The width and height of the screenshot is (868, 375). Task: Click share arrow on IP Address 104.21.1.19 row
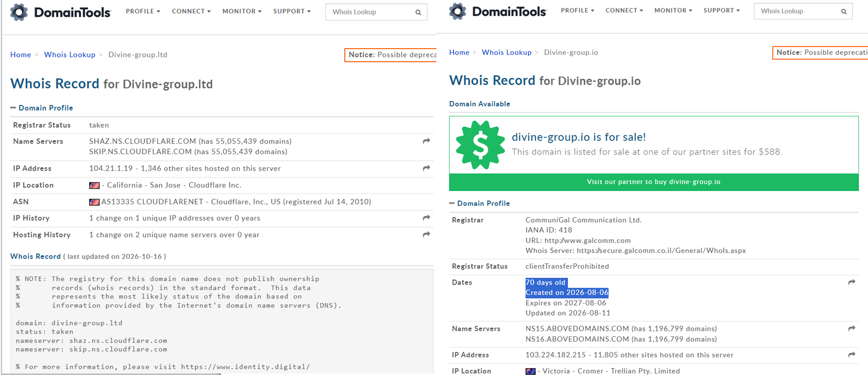[x=426, y=168]
